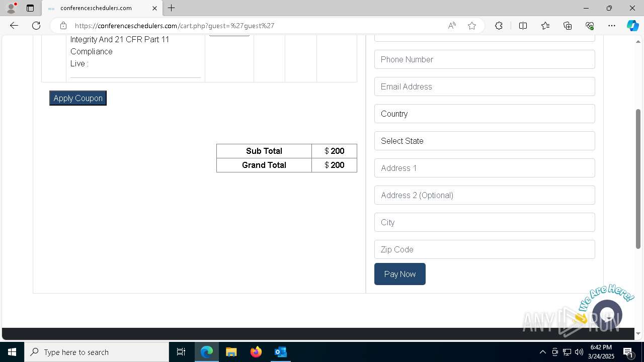Open the Country dropdown

pyautogui.click(x=485, y=114)
